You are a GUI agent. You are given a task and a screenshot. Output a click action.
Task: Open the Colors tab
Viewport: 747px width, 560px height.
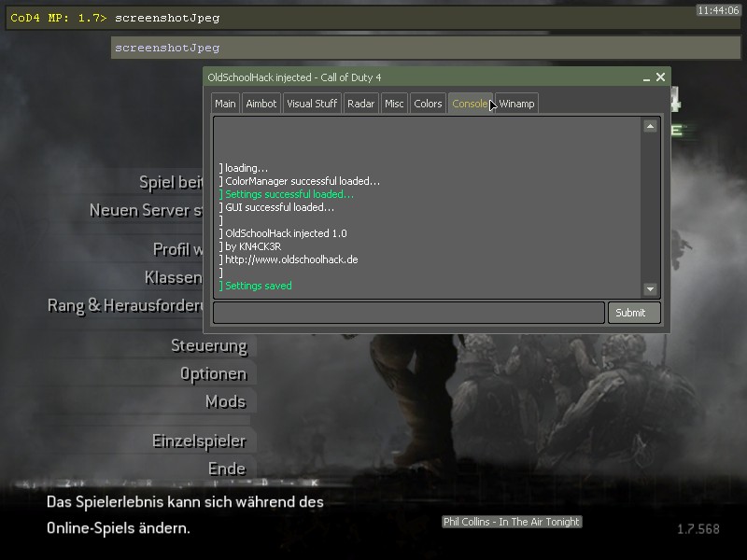(x=428, y=104)
